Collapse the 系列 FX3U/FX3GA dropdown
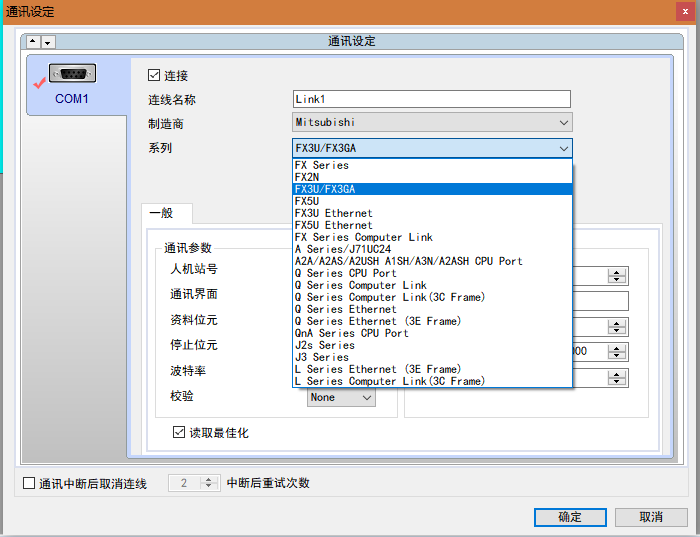This screenshot has height=537, width=700. pos(564,148)
